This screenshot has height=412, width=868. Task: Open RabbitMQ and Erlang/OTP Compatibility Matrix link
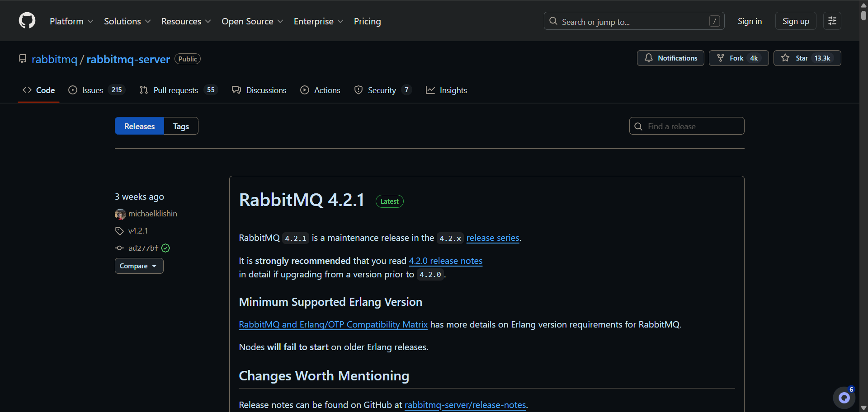(x=333, y=324)
